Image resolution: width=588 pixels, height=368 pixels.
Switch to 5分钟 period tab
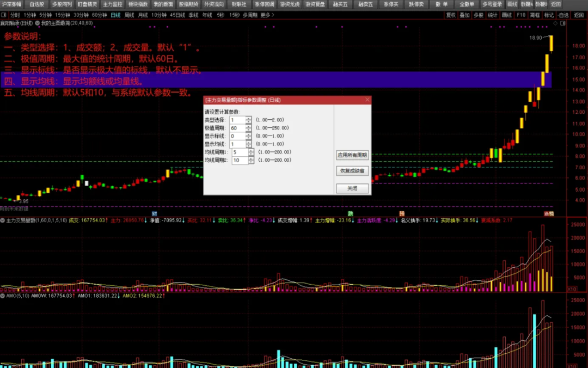pos(45,15)
